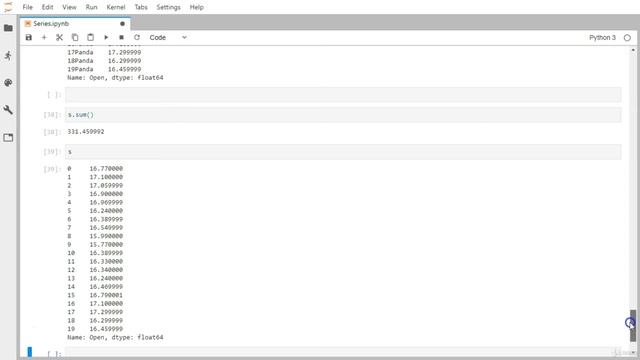The width and height of the screenshot is (640, 360).
Task: Click the JupyterLab logo icon
Action: (8, 7)
